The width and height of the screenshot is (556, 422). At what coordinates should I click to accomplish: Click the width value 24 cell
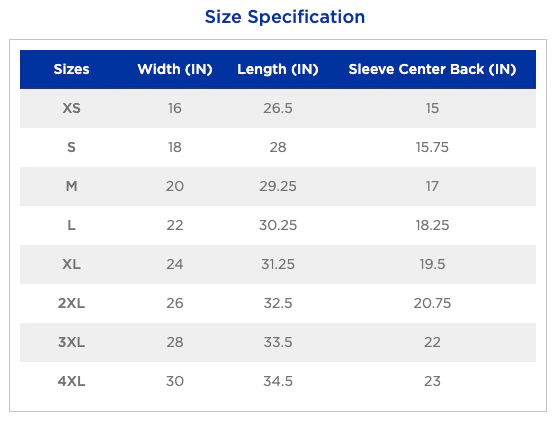click(175, 264)
